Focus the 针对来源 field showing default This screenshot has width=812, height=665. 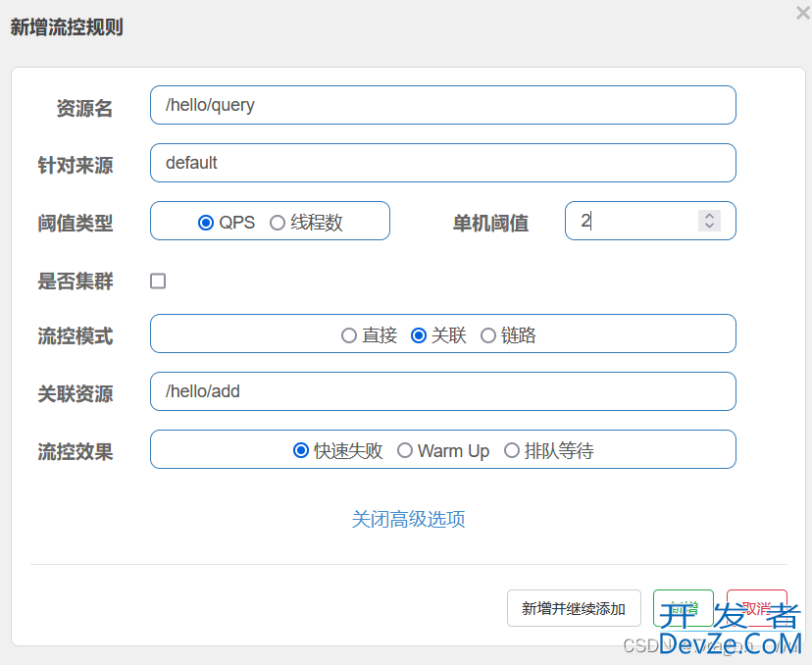click(x=442, y=163)
